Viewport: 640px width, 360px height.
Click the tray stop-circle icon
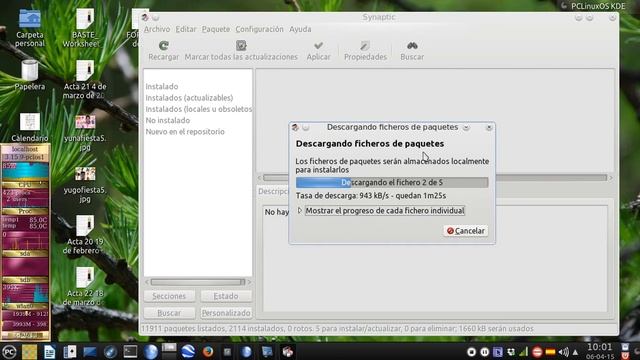(x=471, y=352)
